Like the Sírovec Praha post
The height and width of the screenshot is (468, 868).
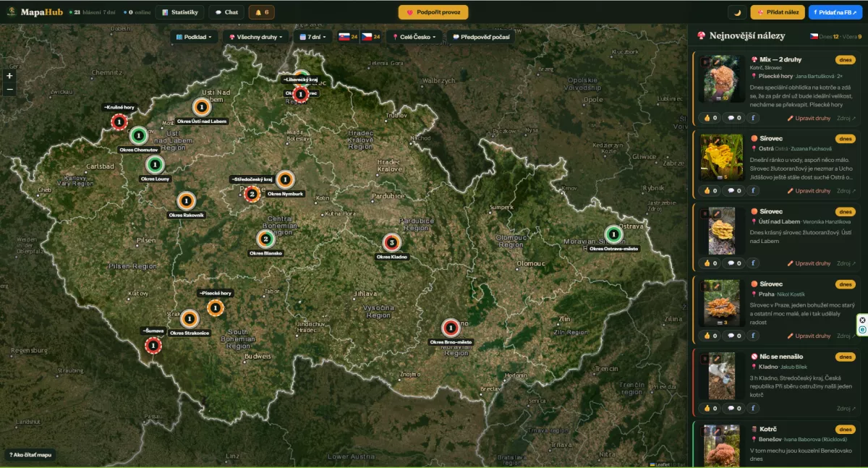[x=710, y=336]
